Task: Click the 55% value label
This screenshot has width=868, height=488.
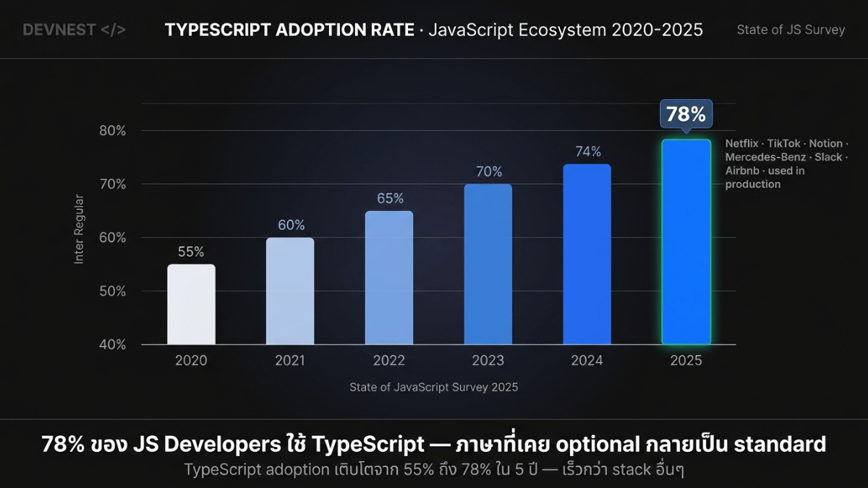Action: point(191,252)
